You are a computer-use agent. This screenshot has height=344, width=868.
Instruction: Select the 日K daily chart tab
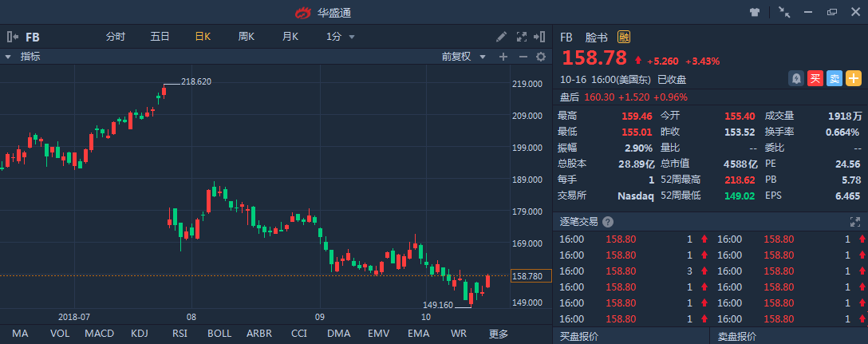pyautogui.click(x=203, y=38)
